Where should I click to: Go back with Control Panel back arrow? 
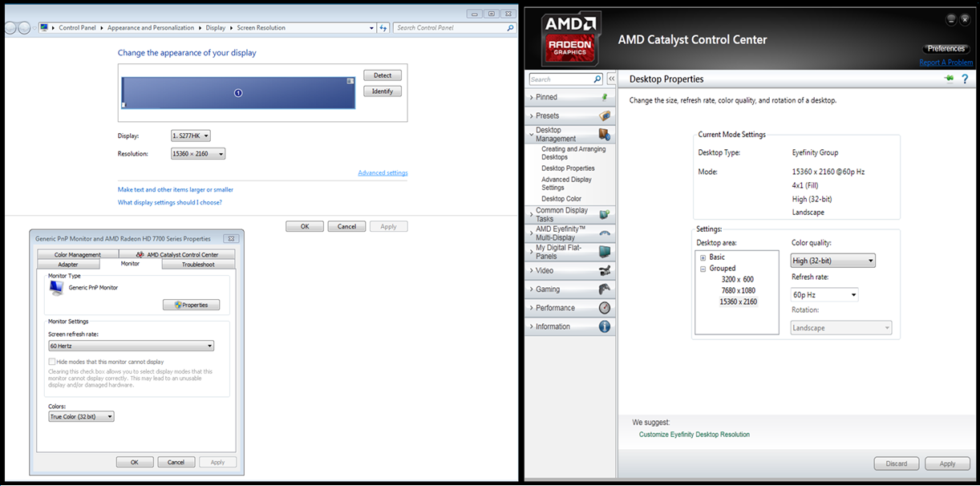click(10, 27)
